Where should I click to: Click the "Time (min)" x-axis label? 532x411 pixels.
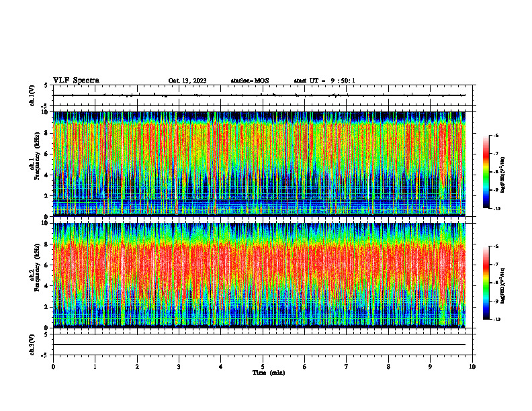click(x=269, y=373)
